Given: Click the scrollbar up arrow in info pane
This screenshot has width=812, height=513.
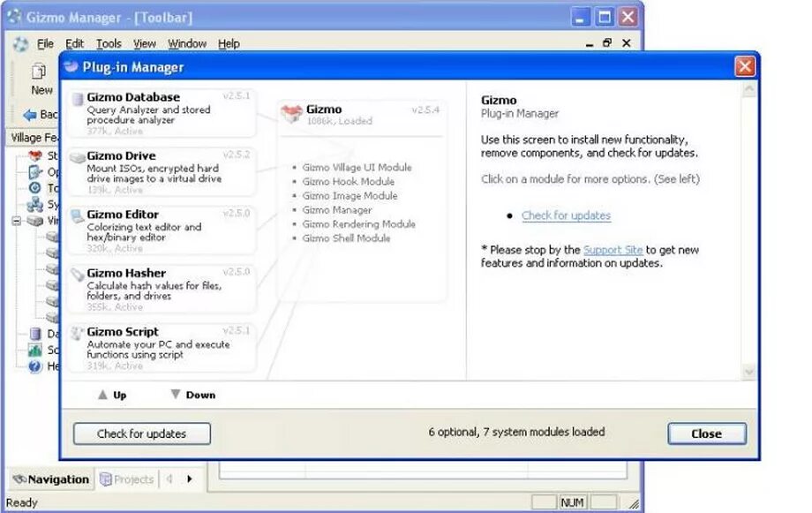Looking at the screenshot, I should coord(748,90).
